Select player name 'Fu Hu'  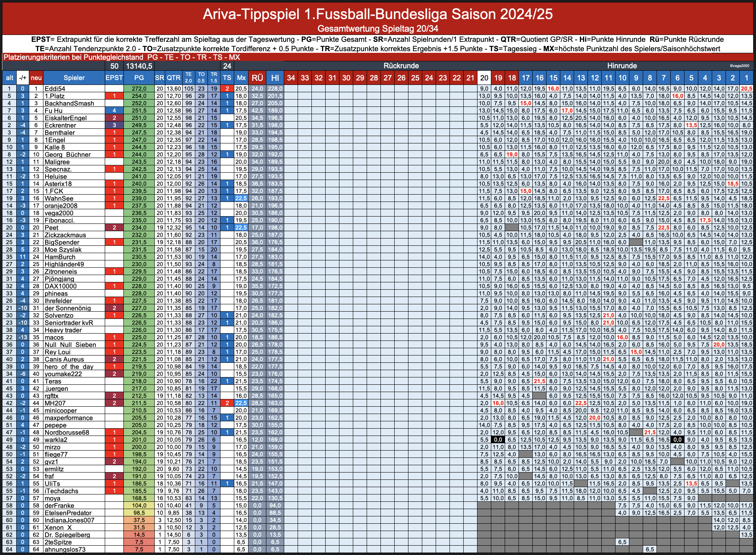click(53, 111)
